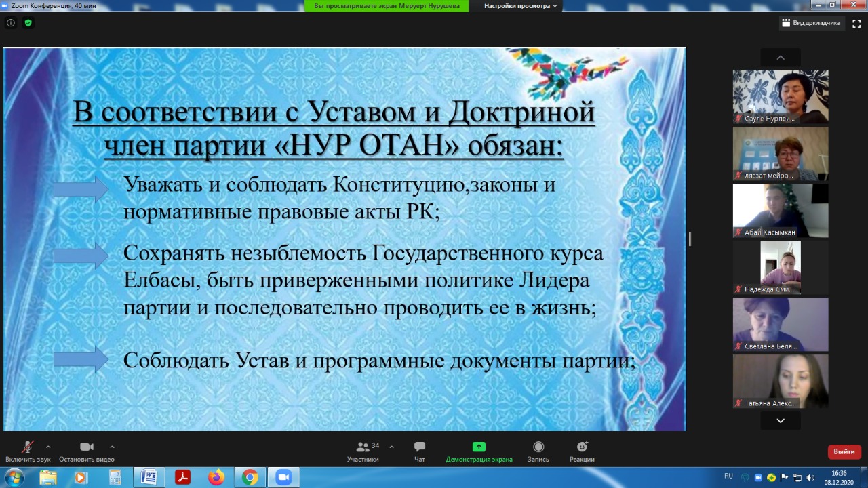868x488 pixels.
Task: Select Абай Касымкан video thumbnail
Action: point(781,210)
